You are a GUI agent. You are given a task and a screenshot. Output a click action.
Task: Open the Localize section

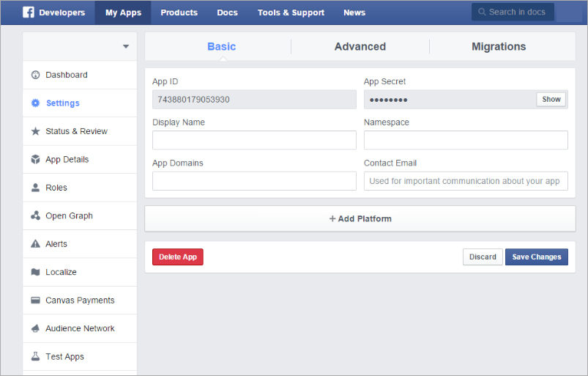[x=80, y=272]
